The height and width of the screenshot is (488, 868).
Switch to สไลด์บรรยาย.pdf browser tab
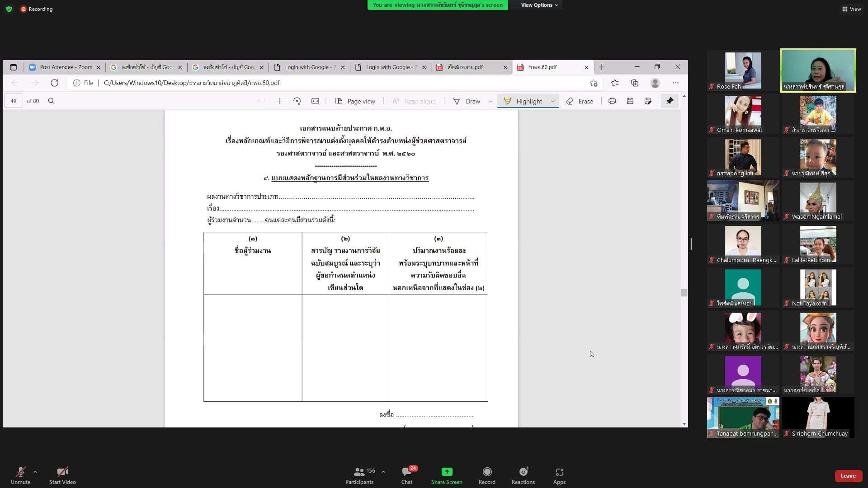466,67
